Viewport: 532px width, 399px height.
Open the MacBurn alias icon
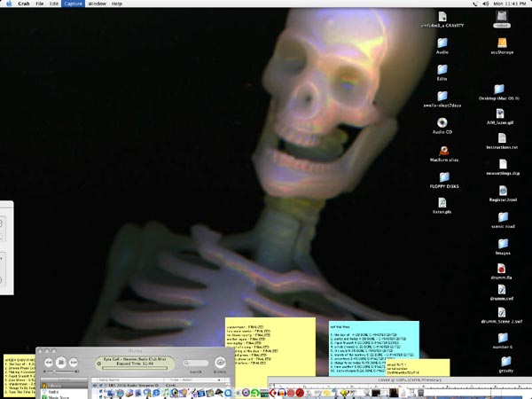coord(444,151)
